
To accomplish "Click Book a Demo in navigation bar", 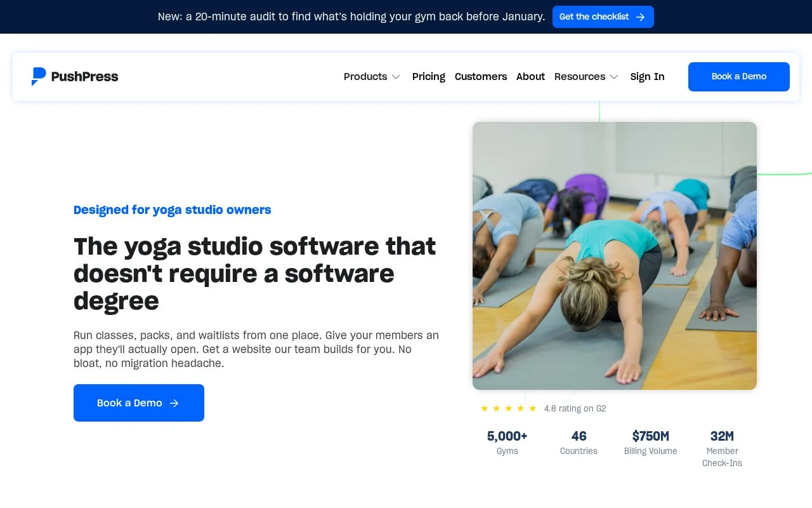I will click(739, 77).
